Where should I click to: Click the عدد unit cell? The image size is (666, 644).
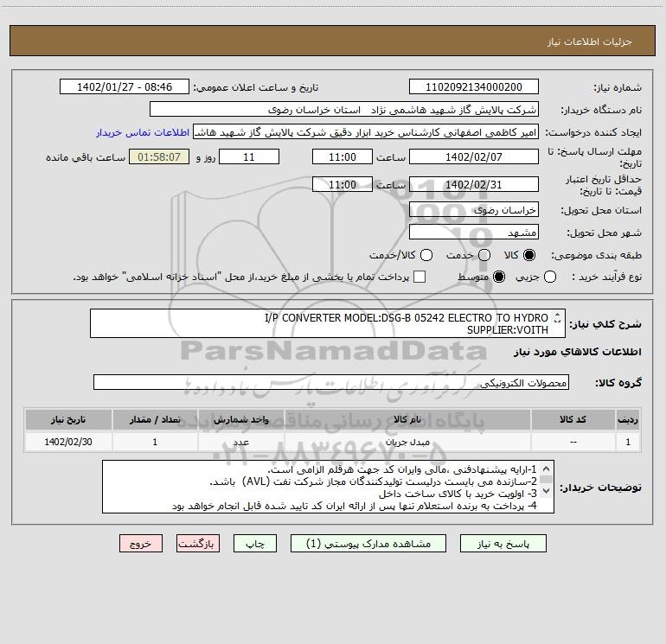240,442
